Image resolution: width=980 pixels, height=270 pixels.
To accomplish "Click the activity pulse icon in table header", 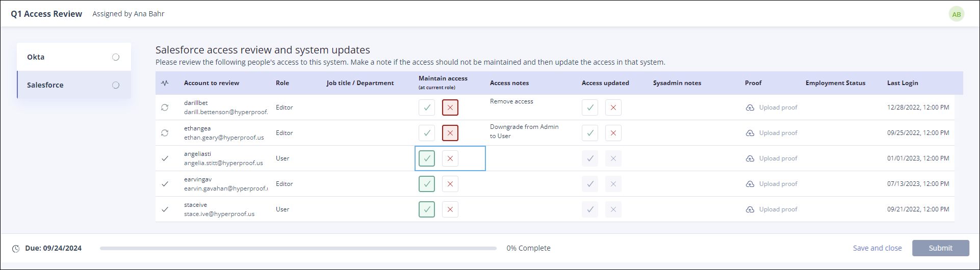I will (x=165, y=83).
